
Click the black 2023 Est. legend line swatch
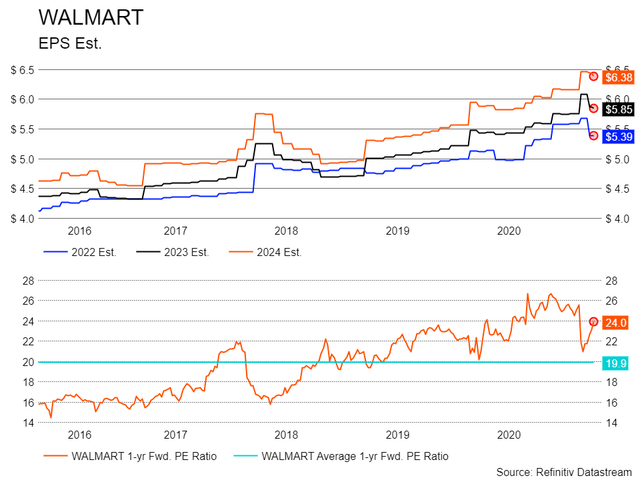tap(148, 252)
